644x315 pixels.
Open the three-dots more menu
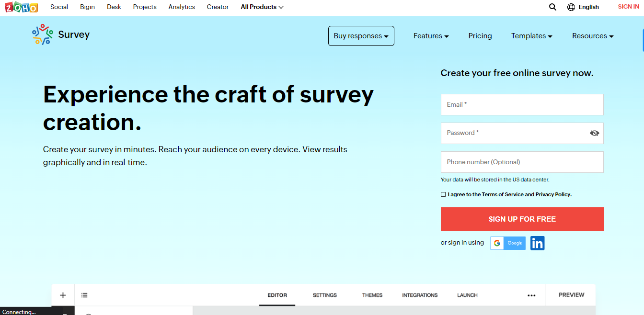(x=531, y=295)
